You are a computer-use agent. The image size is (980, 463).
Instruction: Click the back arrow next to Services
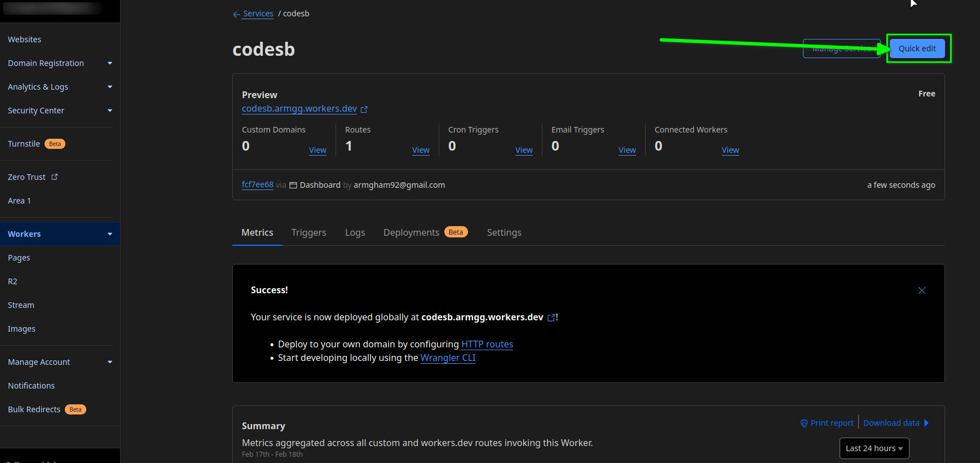[x=236, y=15]
